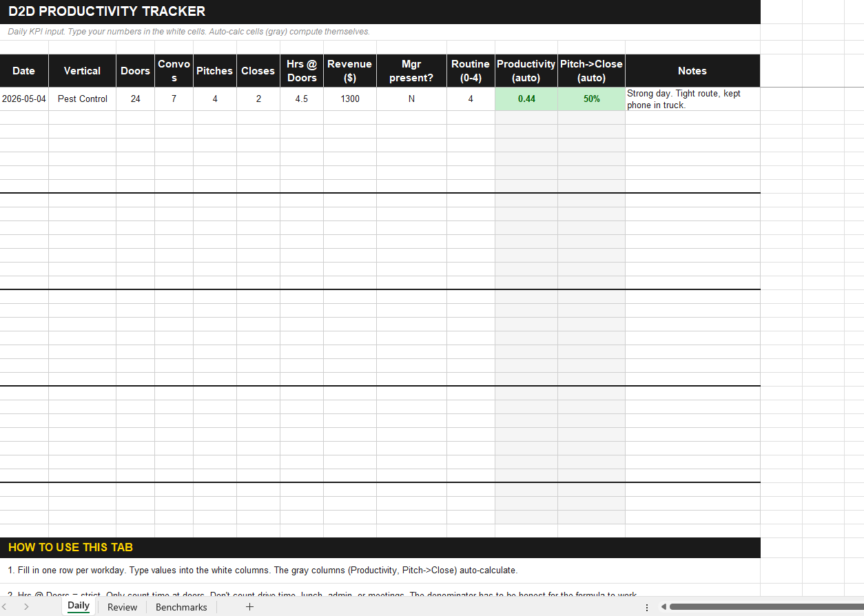
Task: Select the Hrs @ Doors header
Action: [302, 71]
